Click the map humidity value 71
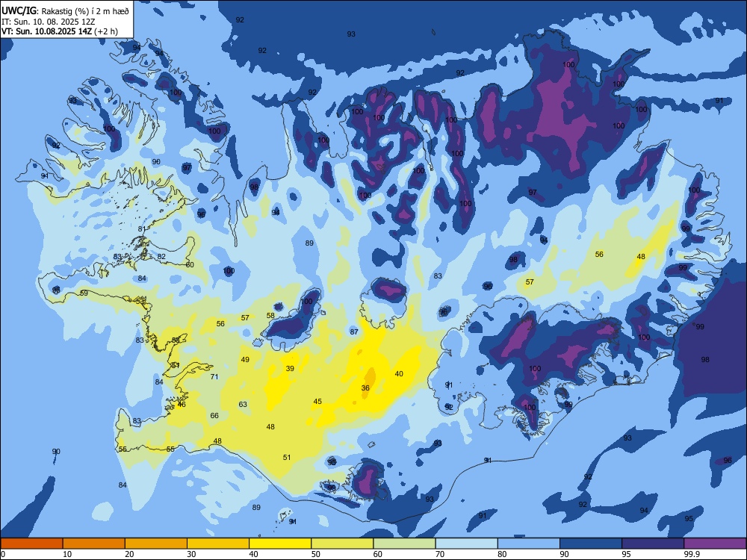The height and width of the screenshot is (560, 747). point(214,376)
